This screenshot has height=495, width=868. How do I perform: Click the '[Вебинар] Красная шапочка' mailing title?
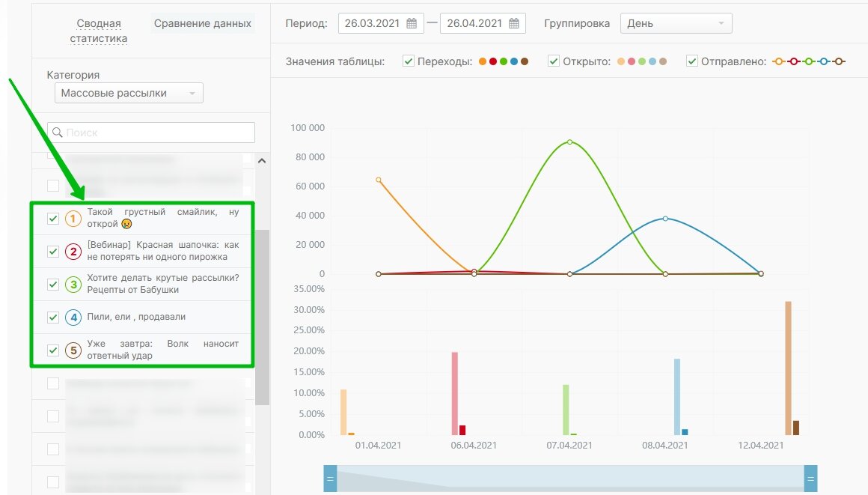(163, 251)
